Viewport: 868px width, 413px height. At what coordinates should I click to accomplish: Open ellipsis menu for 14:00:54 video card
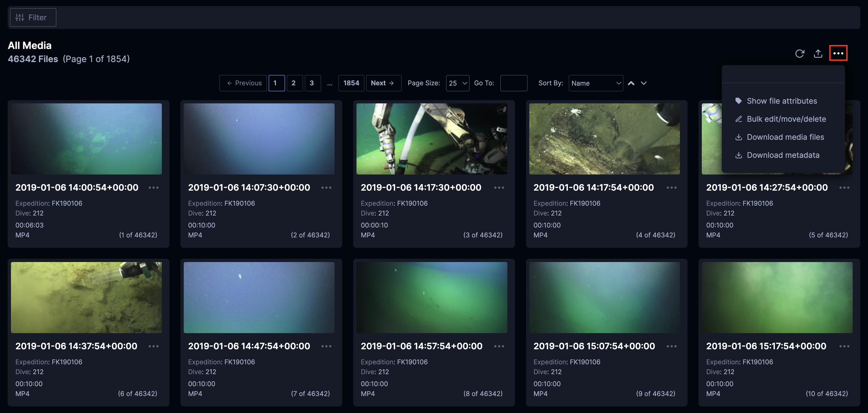click(x=154, y=187)
